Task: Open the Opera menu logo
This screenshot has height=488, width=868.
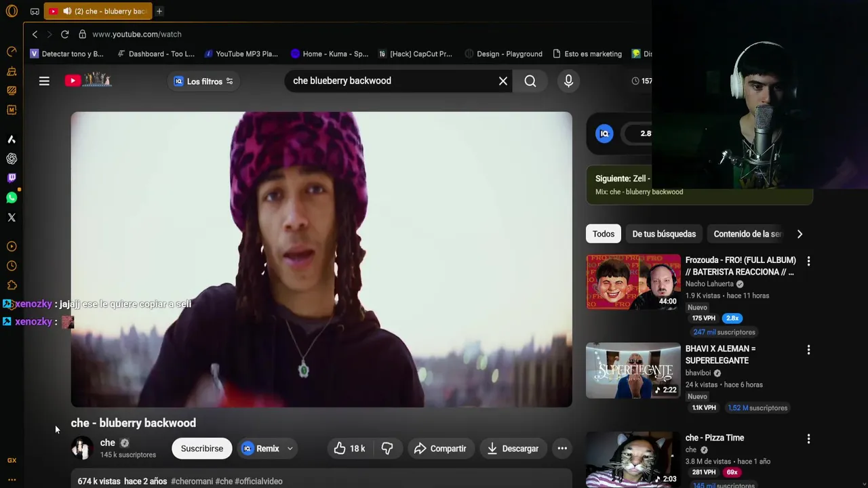Action: point(12,11)
